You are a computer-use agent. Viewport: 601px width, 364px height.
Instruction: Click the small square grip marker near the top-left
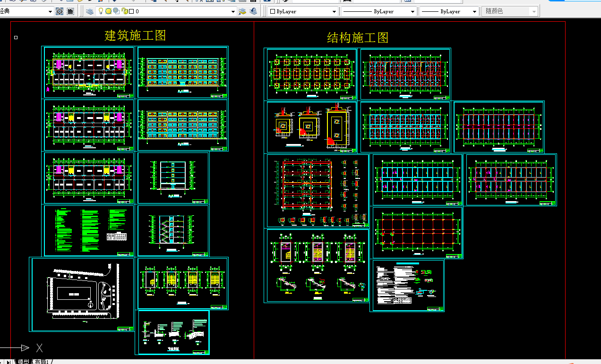16,37
